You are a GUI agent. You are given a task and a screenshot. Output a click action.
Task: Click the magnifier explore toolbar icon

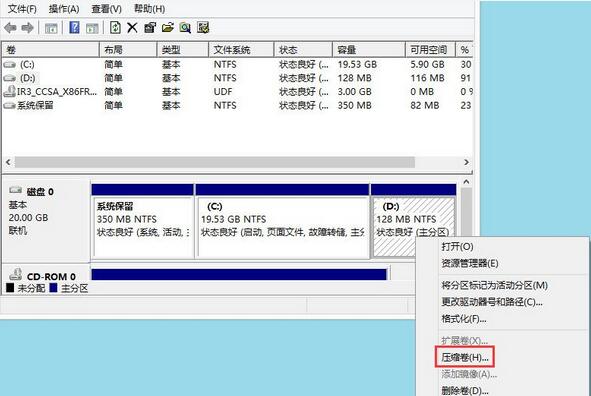(185, 28)
